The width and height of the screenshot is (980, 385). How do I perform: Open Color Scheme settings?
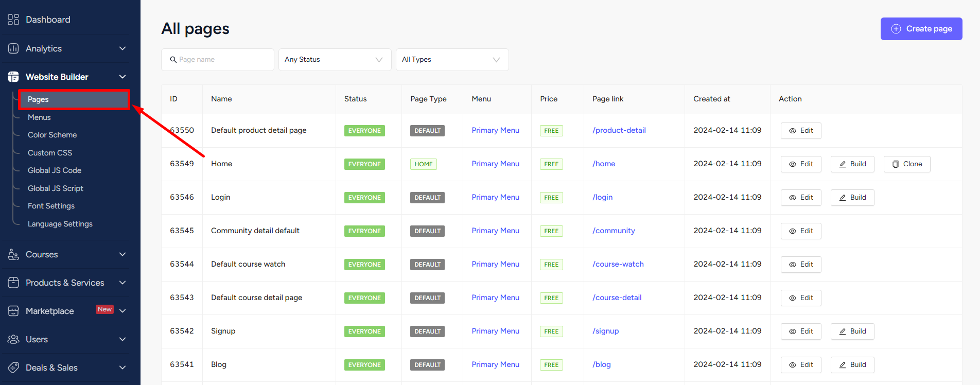point(52,135)
